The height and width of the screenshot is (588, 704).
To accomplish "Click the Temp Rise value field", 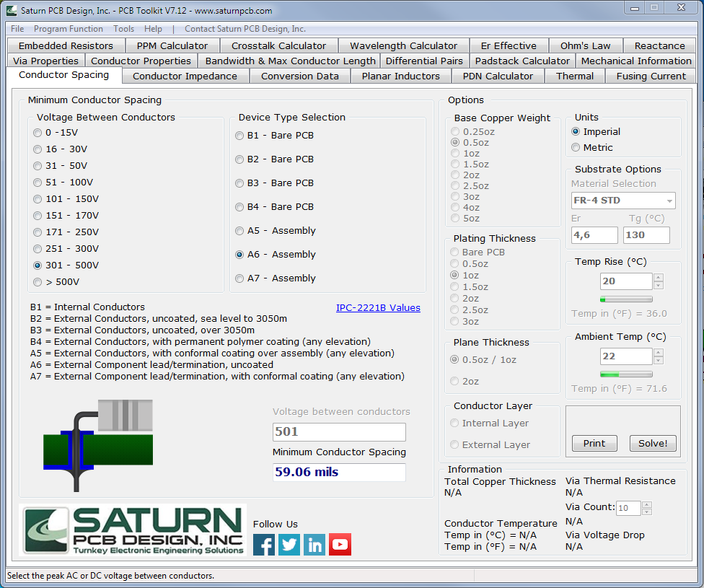I will coord(626,281).
